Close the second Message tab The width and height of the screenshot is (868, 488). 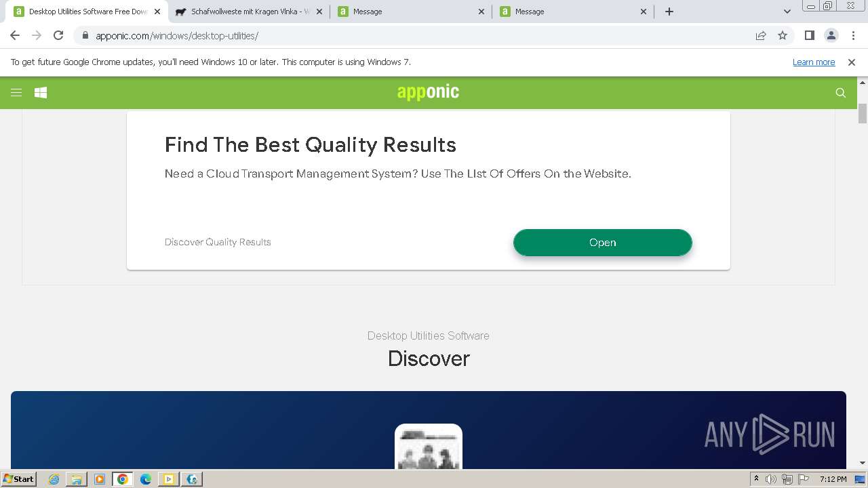tap(644, 12)
